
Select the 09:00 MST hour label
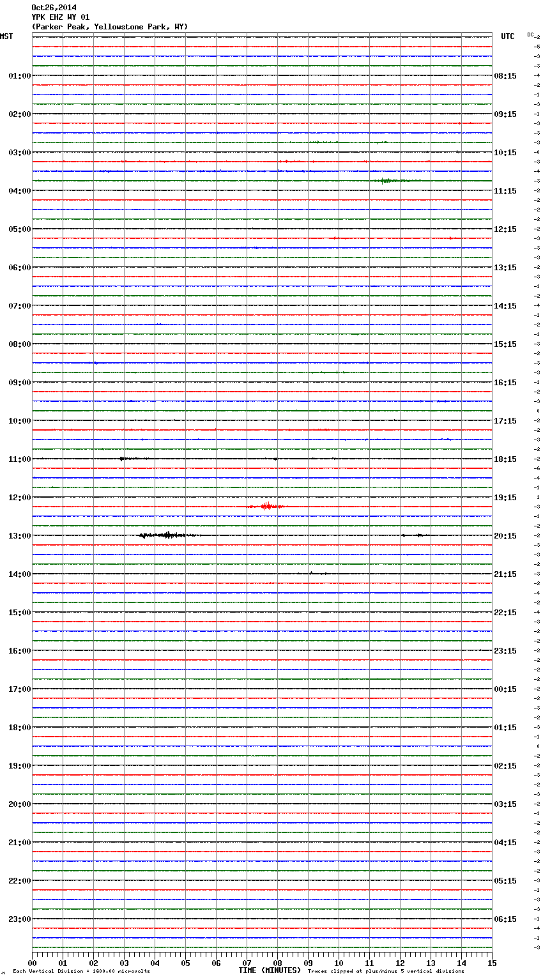[x=20, y=383]
